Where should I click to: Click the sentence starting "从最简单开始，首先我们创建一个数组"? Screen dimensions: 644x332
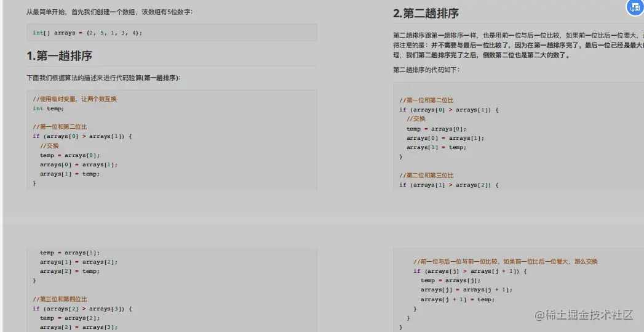click(x=109, y=12)
